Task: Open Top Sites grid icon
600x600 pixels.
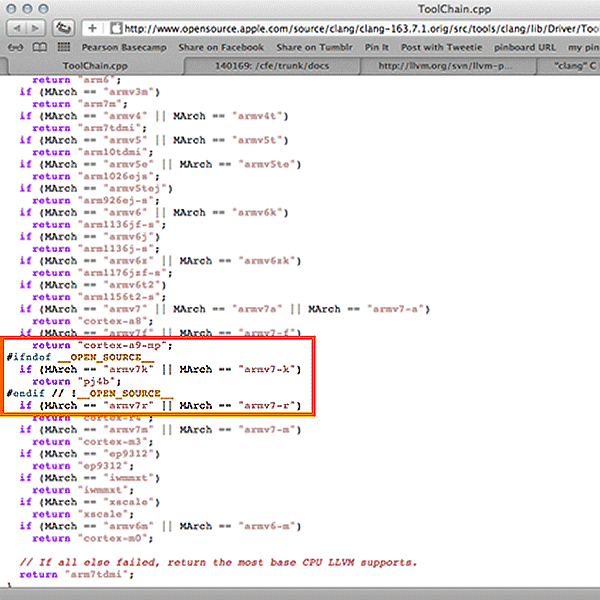Action: coord(64,47)
